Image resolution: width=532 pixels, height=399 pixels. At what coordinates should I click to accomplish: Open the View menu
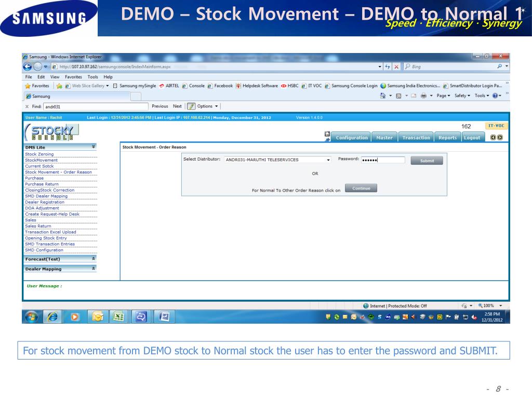(55, 77)
